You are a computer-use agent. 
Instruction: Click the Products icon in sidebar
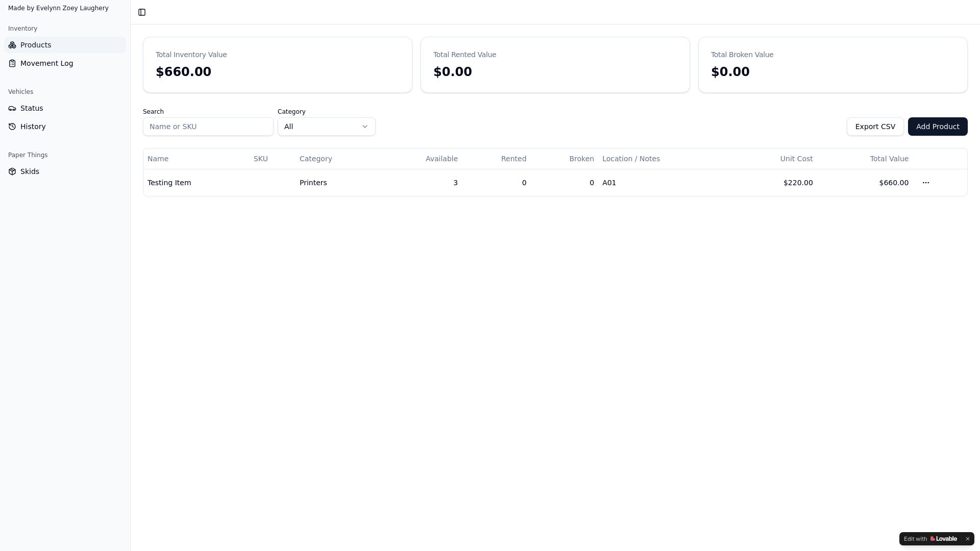pyautogui.click(x=12, y=45)
